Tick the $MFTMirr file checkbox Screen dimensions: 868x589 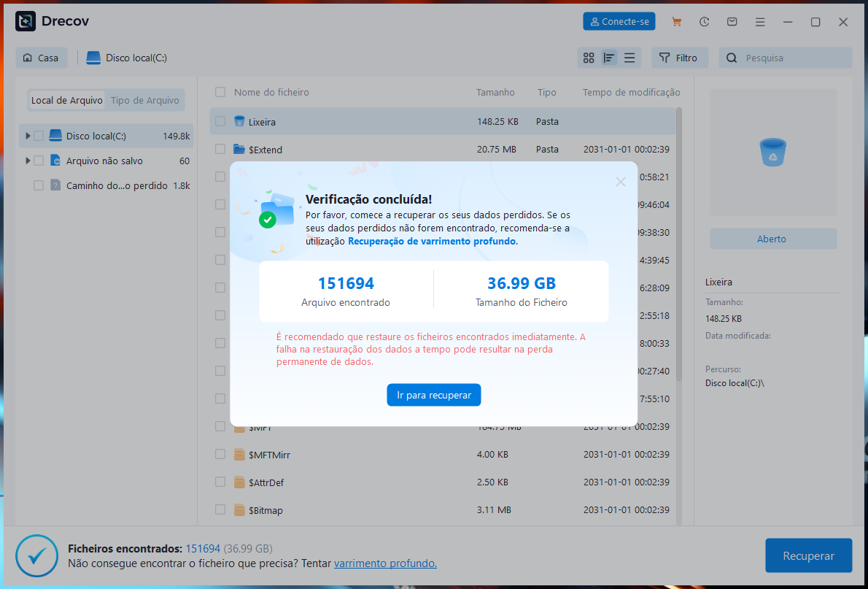click(220, 455)
